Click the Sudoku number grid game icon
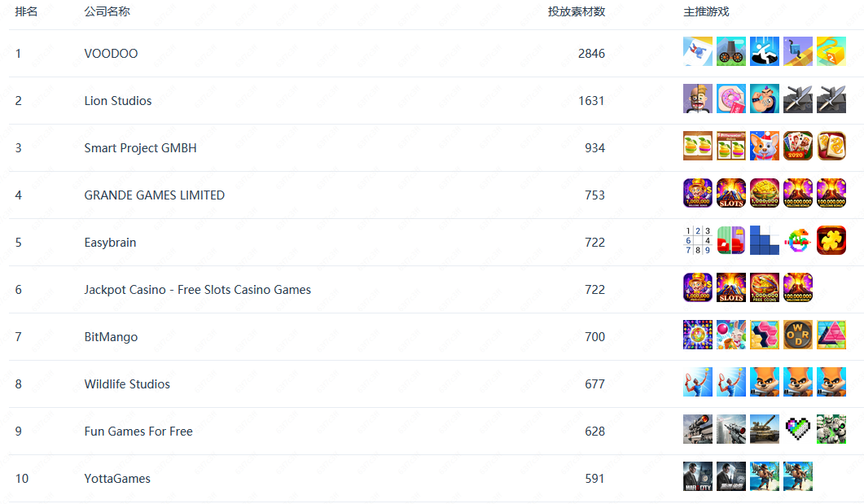 [698, 240]
